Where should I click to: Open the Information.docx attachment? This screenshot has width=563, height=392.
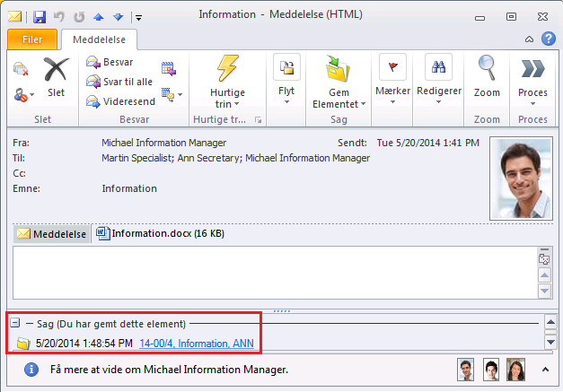[x=160, y=233]
